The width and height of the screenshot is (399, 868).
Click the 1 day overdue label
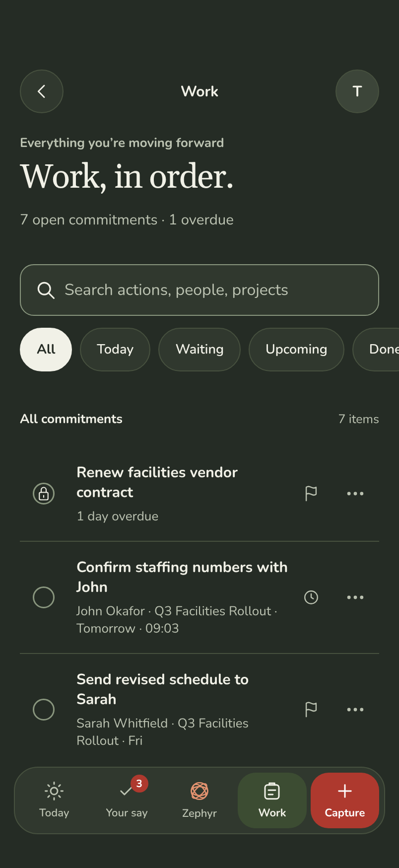[118, 516]
